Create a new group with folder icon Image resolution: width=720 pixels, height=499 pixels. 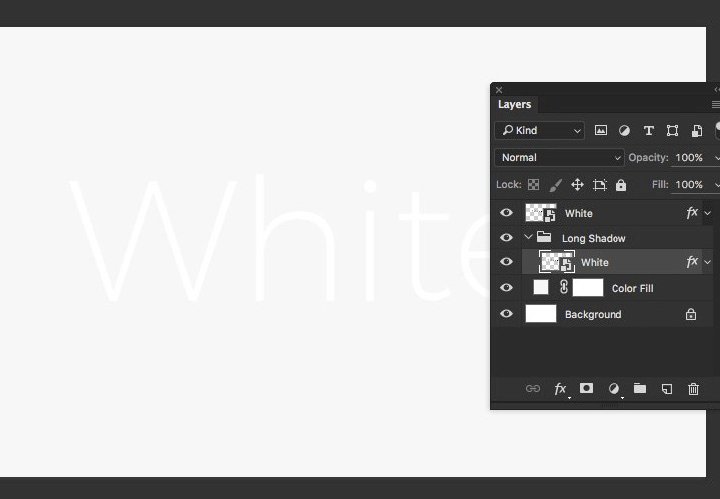point(640,389)
